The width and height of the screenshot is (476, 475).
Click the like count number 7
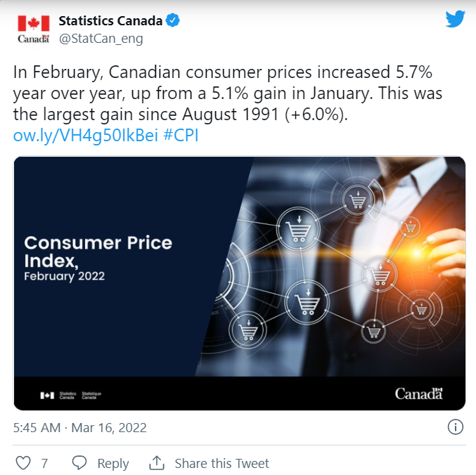(44, 463)
